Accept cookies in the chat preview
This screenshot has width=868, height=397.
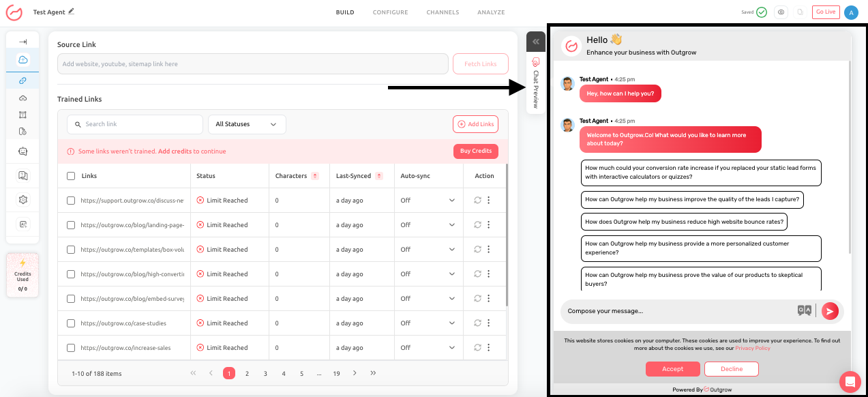[672, 369]
